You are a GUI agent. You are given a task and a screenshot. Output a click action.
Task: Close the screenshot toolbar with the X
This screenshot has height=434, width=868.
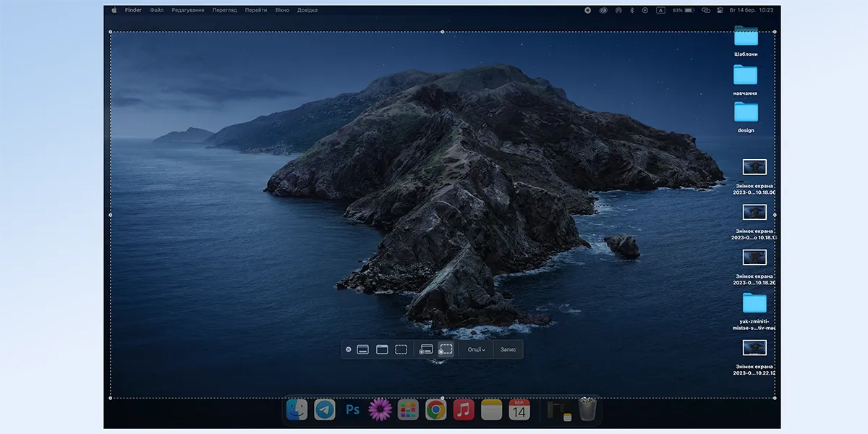(x=349, y=349)
